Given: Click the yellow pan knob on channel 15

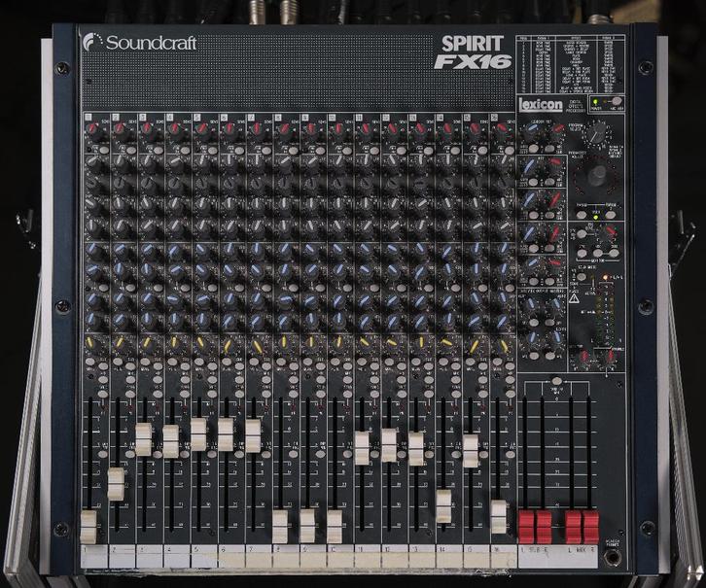Looking at the screenshot, I should click(474, 346).
